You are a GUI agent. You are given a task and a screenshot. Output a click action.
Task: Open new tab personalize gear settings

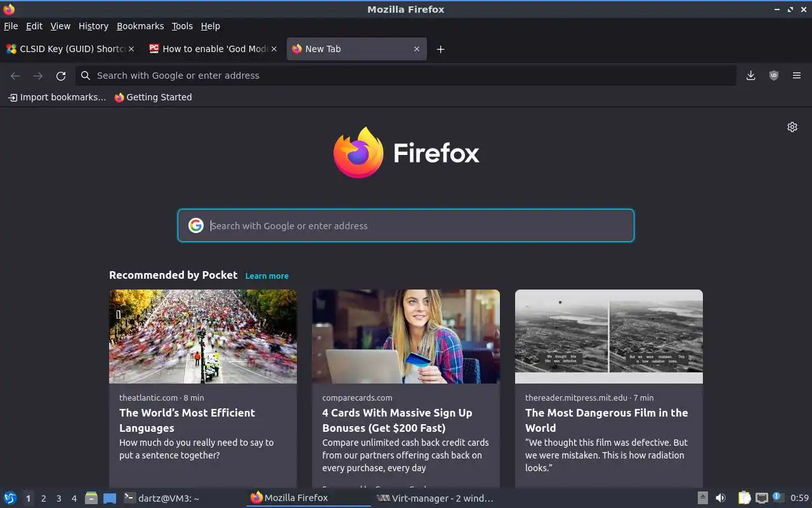(792, 127)
